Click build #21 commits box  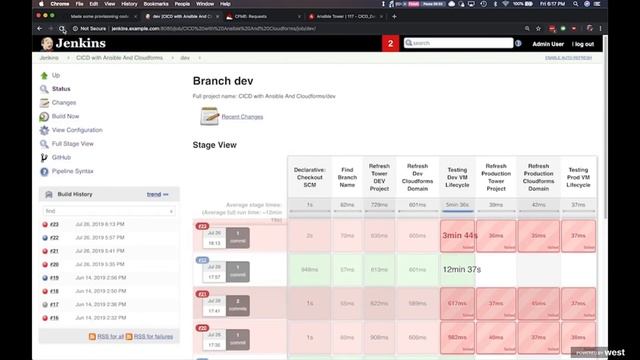click(x=238, y=305)
